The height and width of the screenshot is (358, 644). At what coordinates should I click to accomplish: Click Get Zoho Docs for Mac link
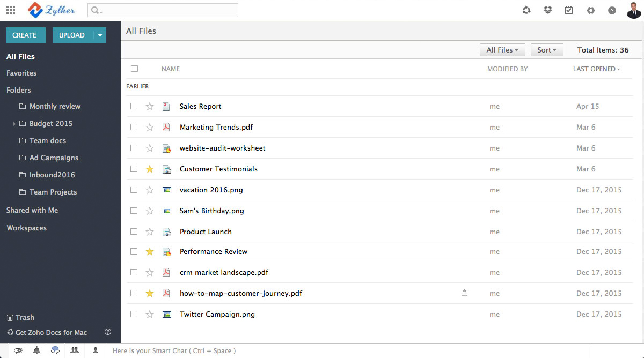pos(51,332)
